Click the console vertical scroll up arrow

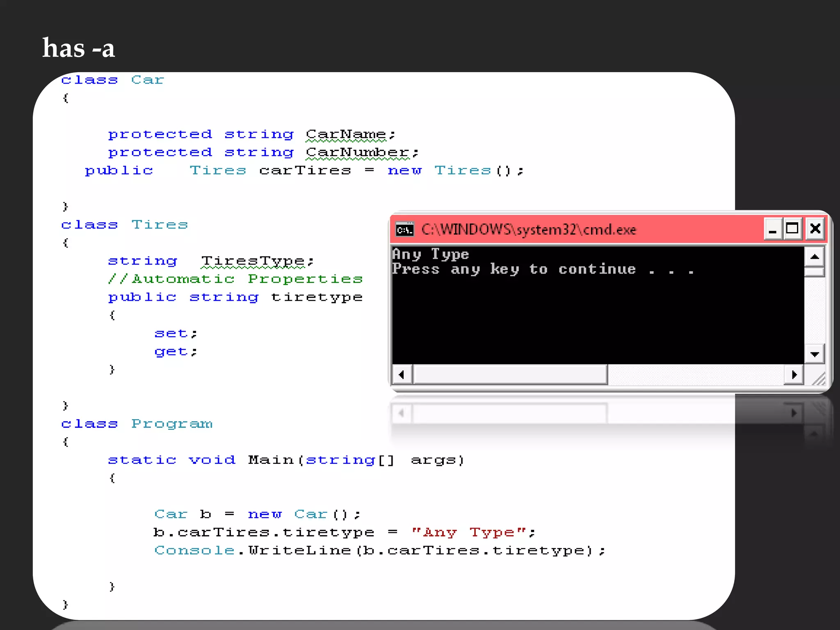(815, 257)
